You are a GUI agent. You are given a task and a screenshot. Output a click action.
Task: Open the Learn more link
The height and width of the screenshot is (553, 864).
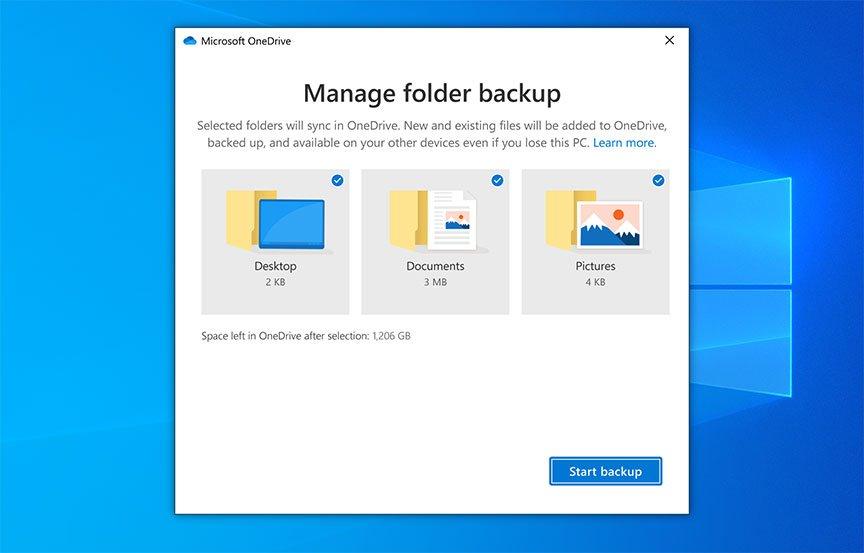coord(624,143)
